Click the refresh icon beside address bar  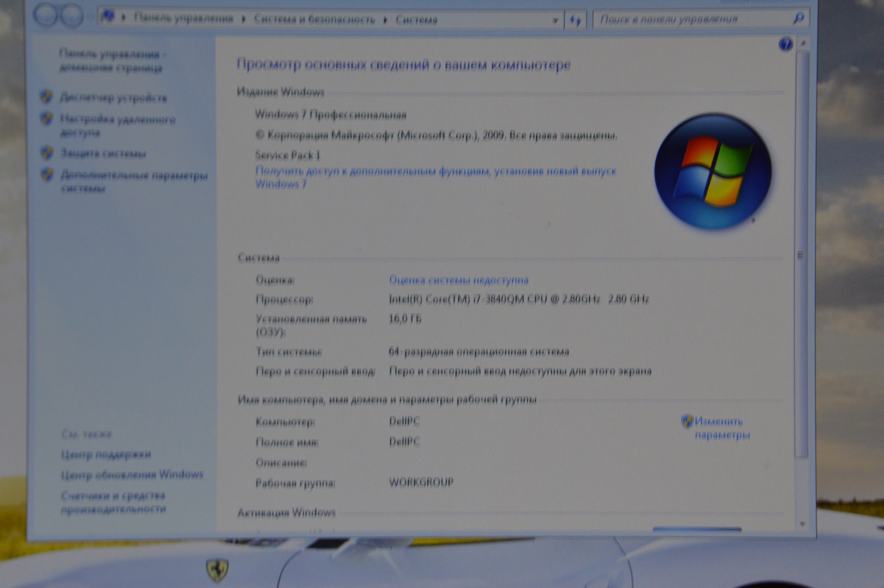(575, 20)
